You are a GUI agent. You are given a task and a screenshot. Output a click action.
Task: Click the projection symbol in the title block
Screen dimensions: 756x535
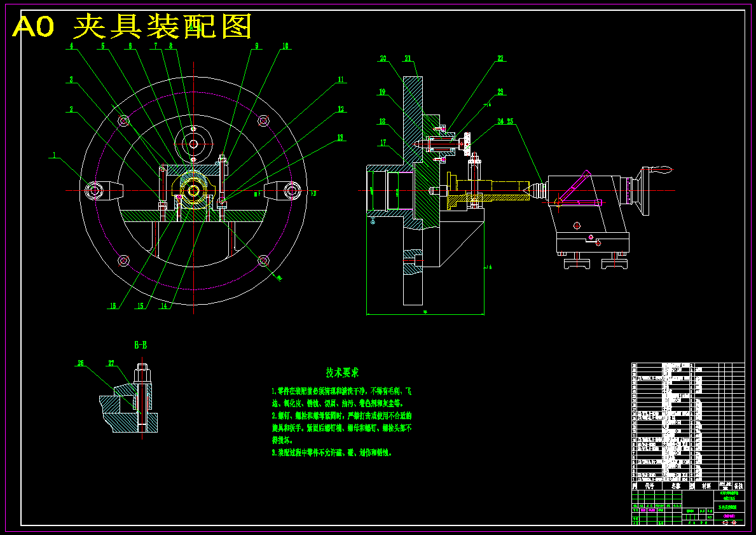point(729,522)
